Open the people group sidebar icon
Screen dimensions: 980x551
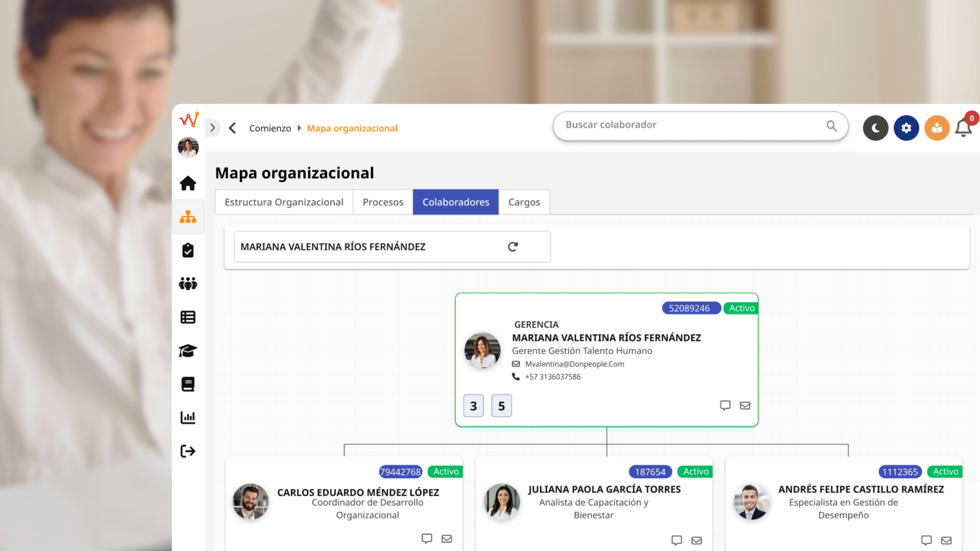click(x=188, y=284)
